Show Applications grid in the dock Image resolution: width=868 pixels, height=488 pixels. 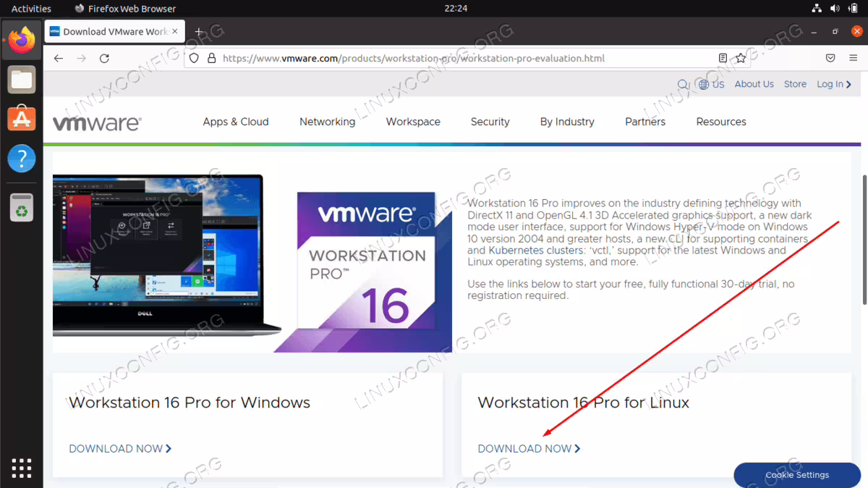click(22, 467)
